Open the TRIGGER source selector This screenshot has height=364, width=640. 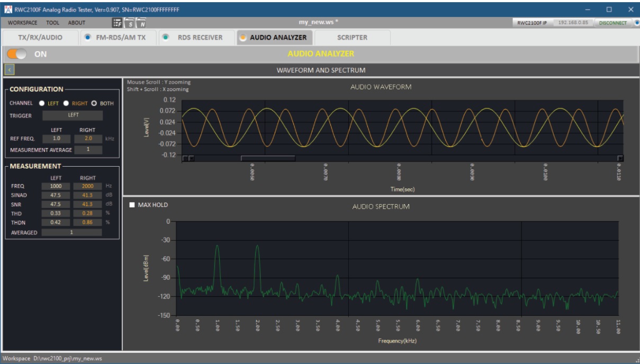(73, 115)
